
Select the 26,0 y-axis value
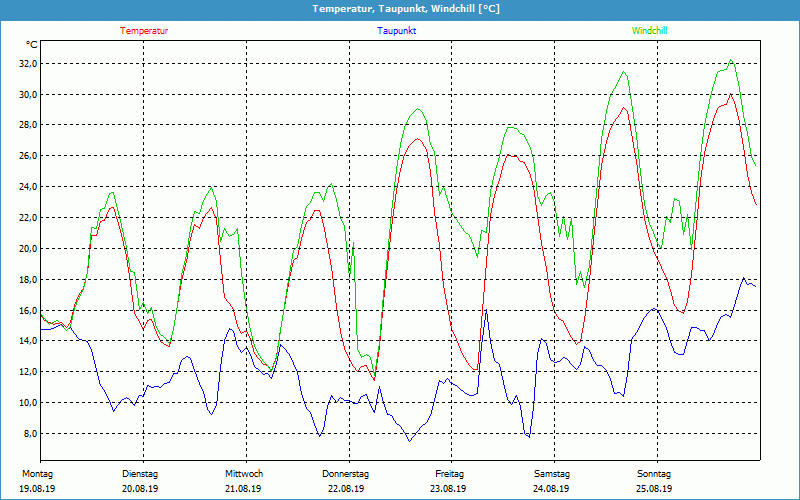28,156
